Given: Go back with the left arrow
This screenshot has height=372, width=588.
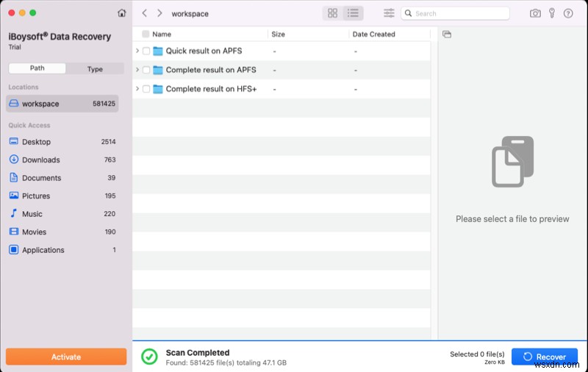Looking at the screenshot, I should [x=145, y=13].
